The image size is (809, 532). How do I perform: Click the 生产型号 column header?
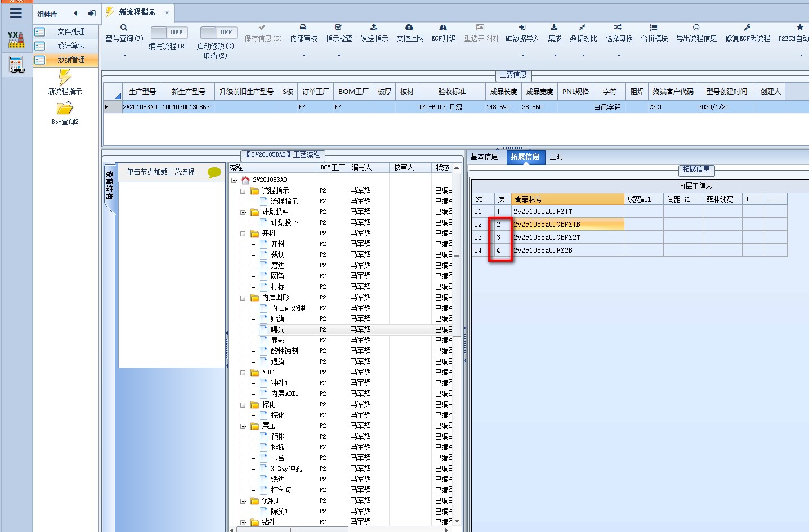point(142,92)
